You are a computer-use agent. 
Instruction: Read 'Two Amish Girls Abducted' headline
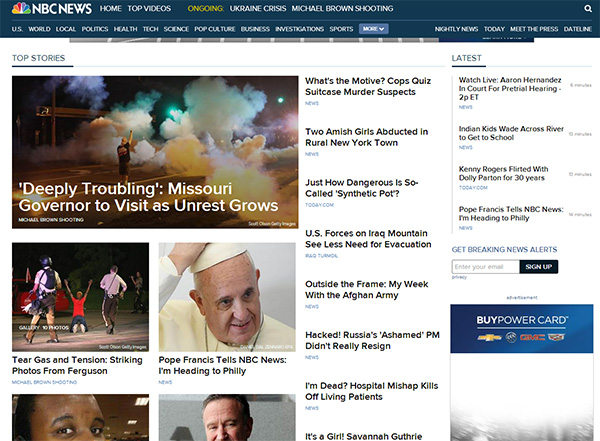(x=366, y=137)
